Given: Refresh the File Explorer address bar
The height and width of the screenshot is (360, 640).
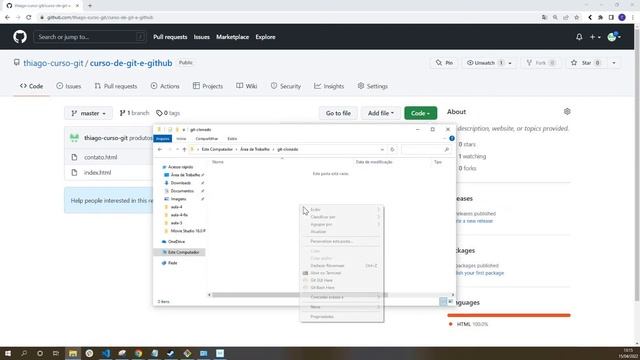Looking at the screenshot, I should tap(392, 149).
